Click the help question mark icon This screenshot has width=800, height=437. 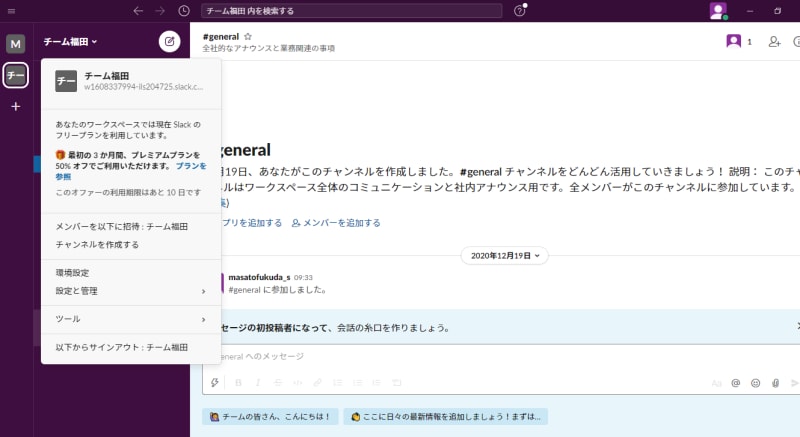(519, 11)
